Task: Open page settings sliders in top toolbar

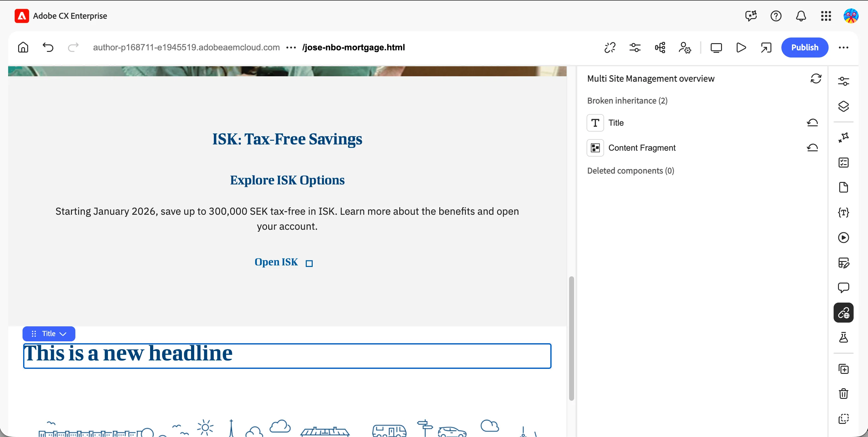Action: [x=635, y=48]
